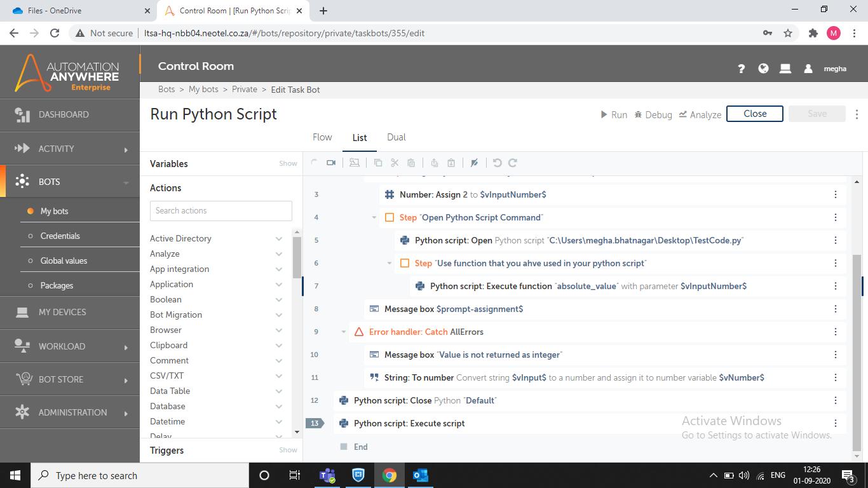
Task: Click the scissors cut icon in toolbar
Action: coord(395,163)
